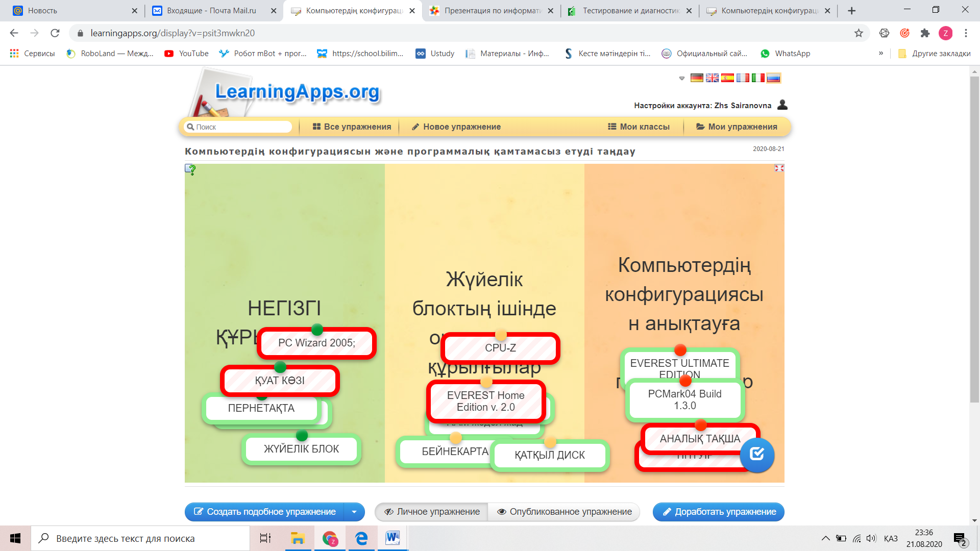
Task: Go back to the previous page
Action: 14,33
